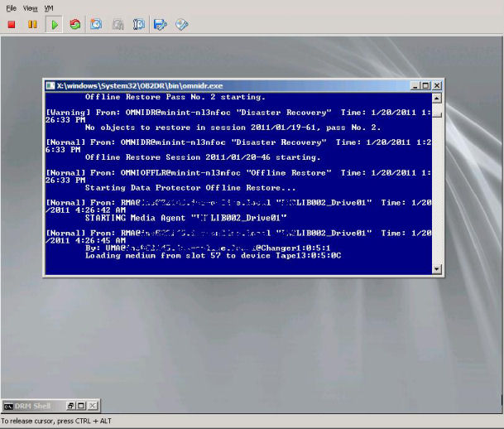Click 'No objects to restore in session' line
The width and height of the screenshot is (504, 429).
[x=233, y=128]
